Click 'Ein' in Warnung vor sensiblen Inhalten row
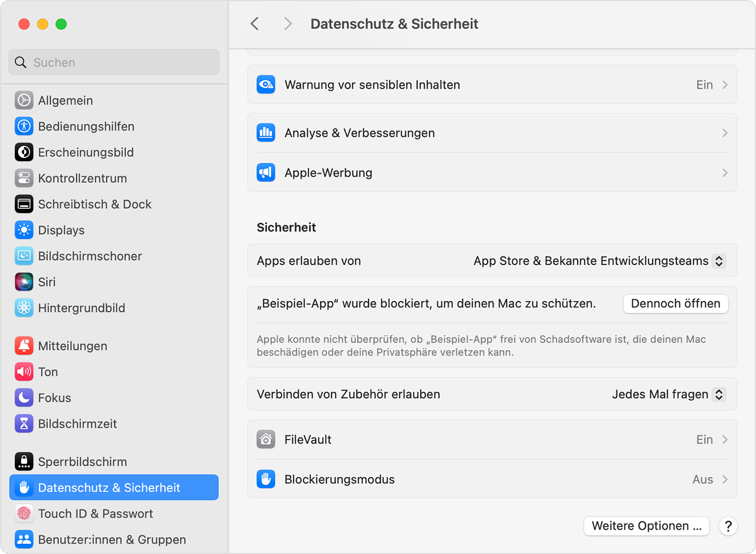This screenshot has height=554, width=756. [x=704, y=85]
